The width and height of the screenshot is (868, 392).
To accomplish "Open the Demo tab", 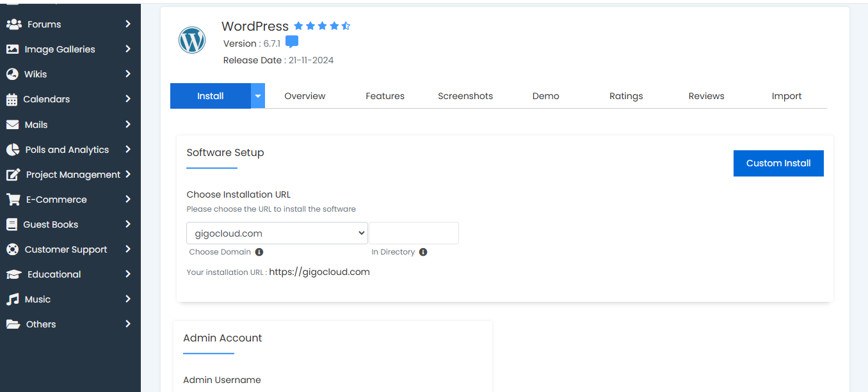I will [x=546, y=96].
